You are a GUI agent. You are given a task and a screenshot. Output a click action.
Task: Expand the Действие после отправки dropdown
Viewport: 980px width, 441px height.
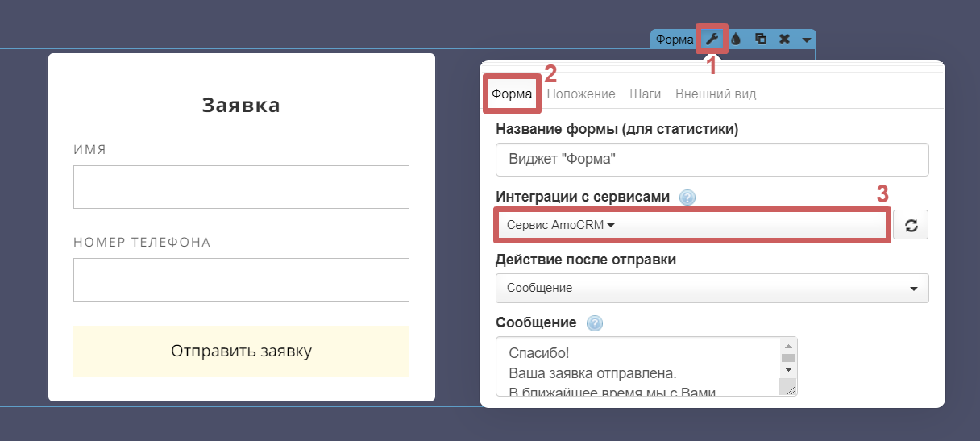(x=712, y=288)
